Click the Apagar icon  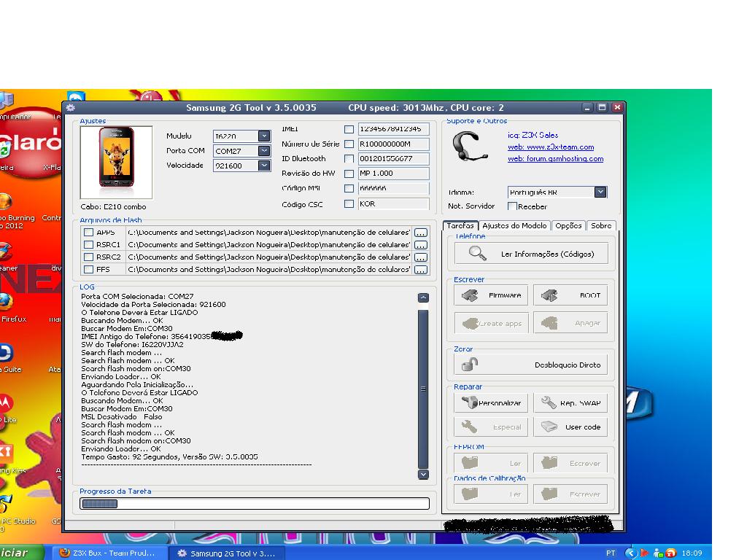[x=549, y=323]
